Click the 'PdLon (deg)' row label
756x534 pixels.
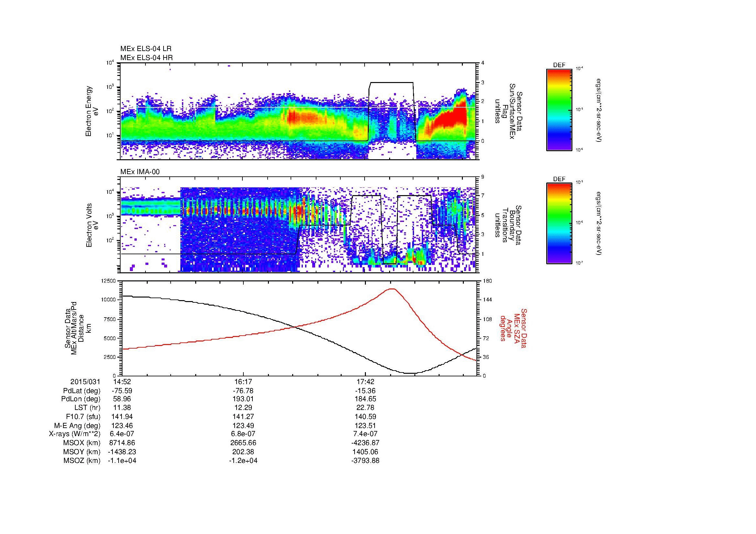tap(81, 399)
